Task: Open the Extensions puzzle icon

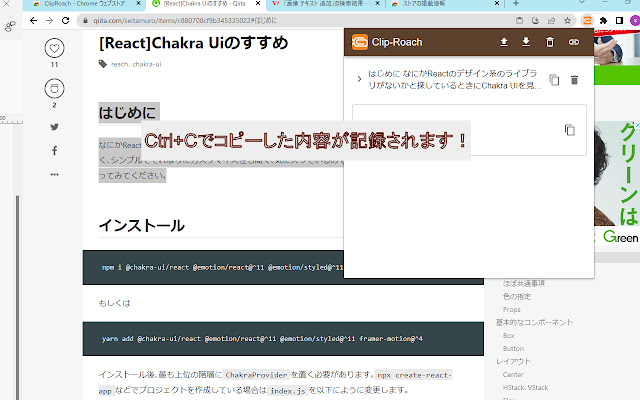Action: [603, 20]
